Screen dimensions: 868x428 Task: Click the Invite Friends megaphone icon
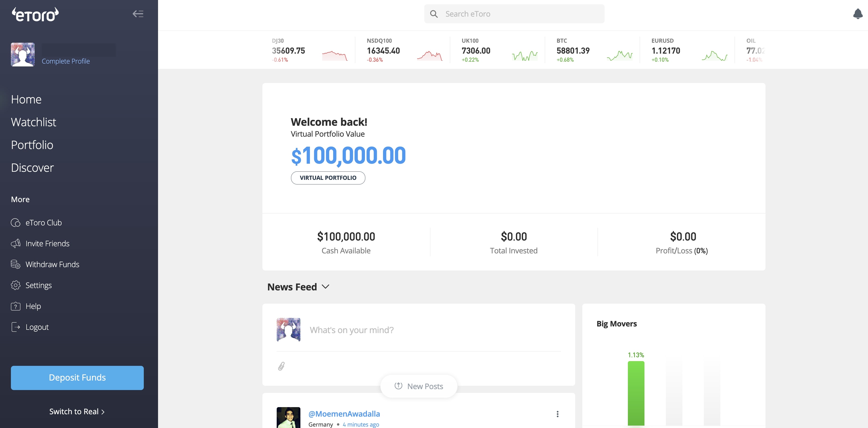click(x=15, y=244)
